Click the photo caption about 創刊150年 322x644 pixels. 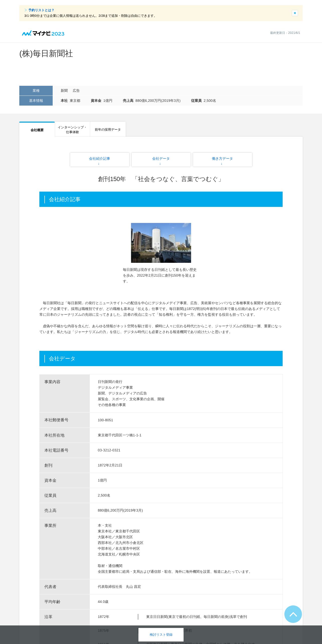tap(159, 275)
